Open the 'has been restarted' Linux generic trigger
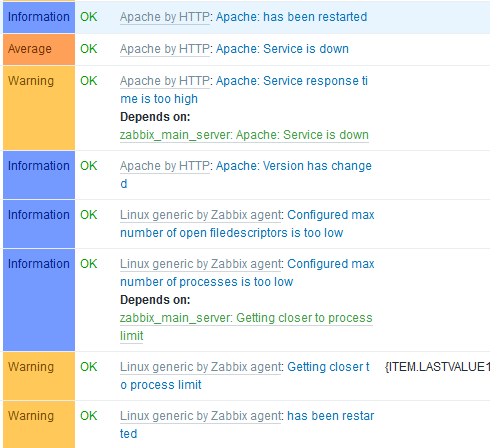This screenshot has width=490, height=448. tap(247, 425)
